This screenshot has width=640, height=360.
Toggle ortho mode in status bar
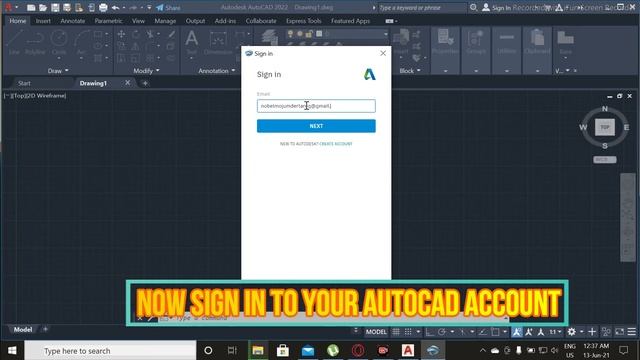[x=429, y=332]
